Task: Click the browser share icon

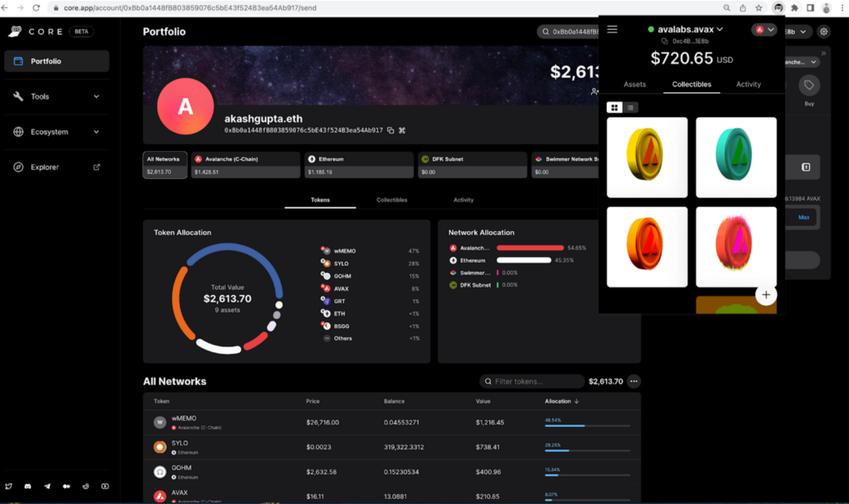Action: pyautogui.click(x=743, y=7)
